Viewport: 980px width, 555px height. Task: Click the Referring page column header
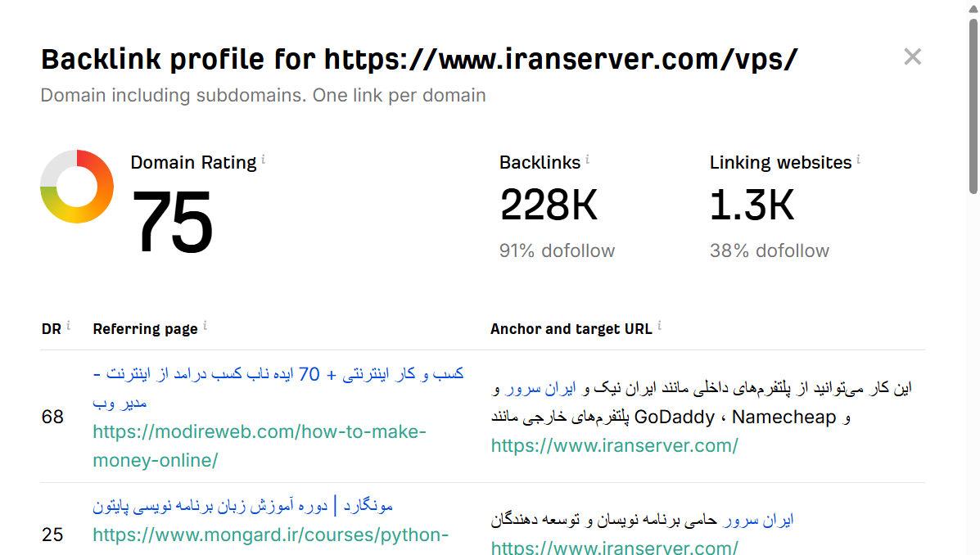[143, 328]
